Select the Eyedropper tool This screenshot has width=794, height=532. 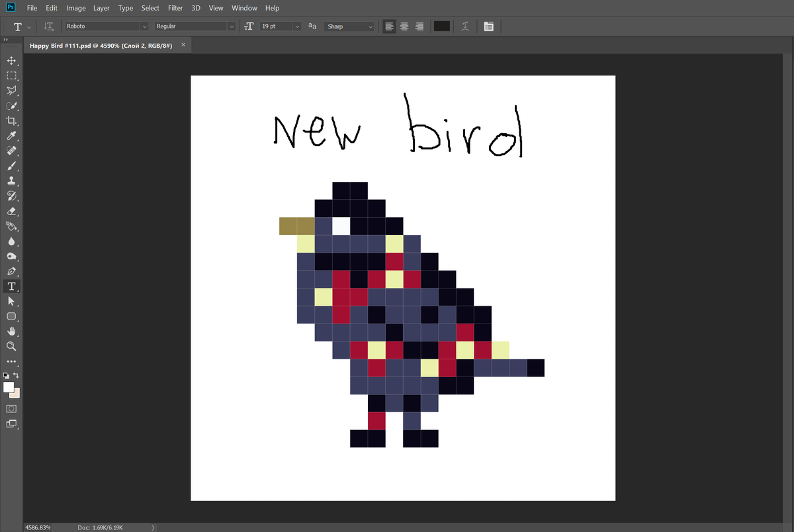tap(11, 136)
